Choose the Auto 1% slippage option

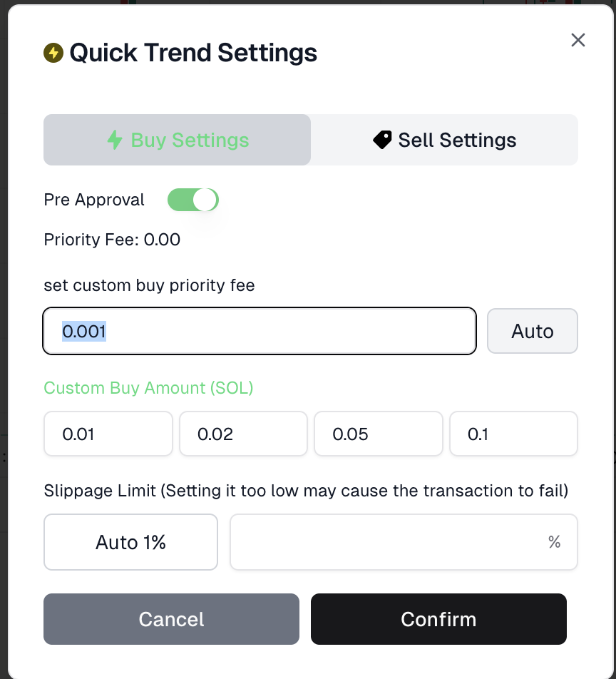pos(130,542)
